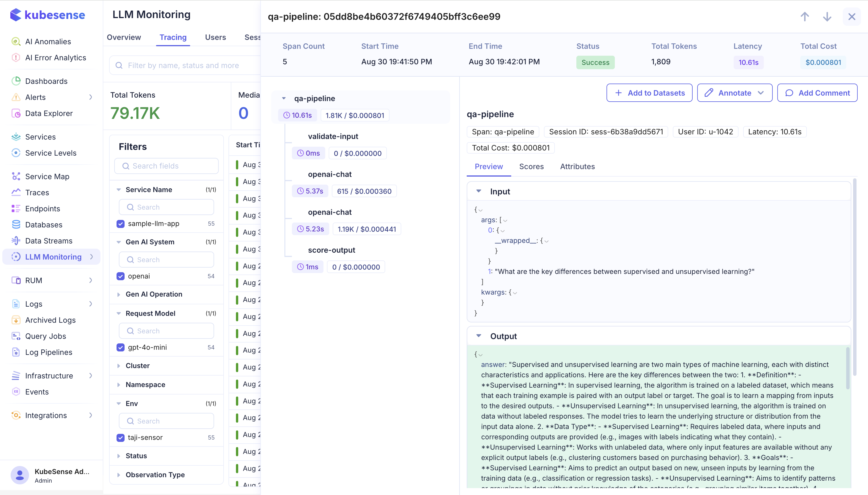Open the Preview tab
This screenshot has width=868, height=495.
coord(488,167)
